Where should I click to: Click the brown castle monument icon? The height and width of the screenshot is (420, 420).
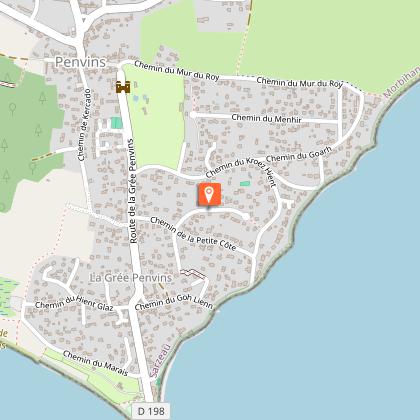123,87
